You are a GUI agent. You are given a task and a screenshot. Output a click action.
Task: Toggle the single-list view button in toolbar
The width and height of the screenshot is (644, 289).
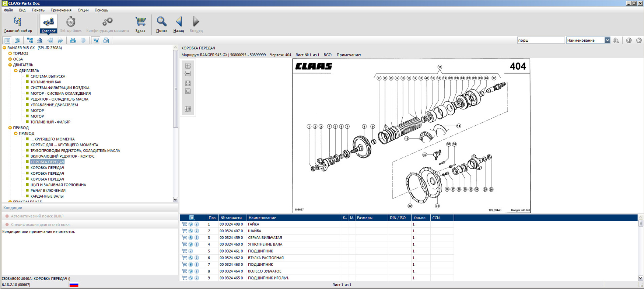tap(7, 41)
